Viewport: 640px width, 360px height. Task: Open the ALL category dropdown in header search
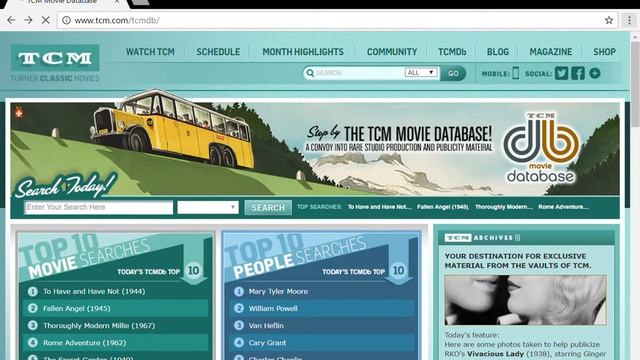[x=421, y=73]
